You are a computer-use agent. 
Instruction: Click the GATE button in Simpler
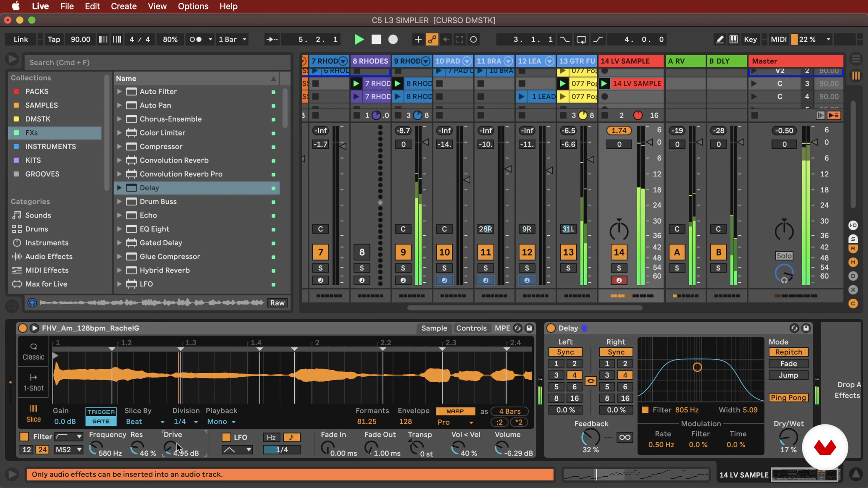click(101, 421)
